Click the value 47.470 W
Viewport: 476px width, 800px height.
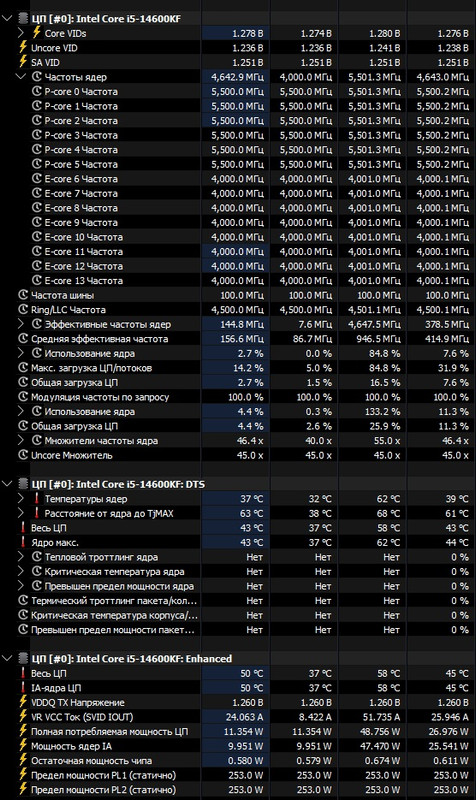(x=380, y=746)
